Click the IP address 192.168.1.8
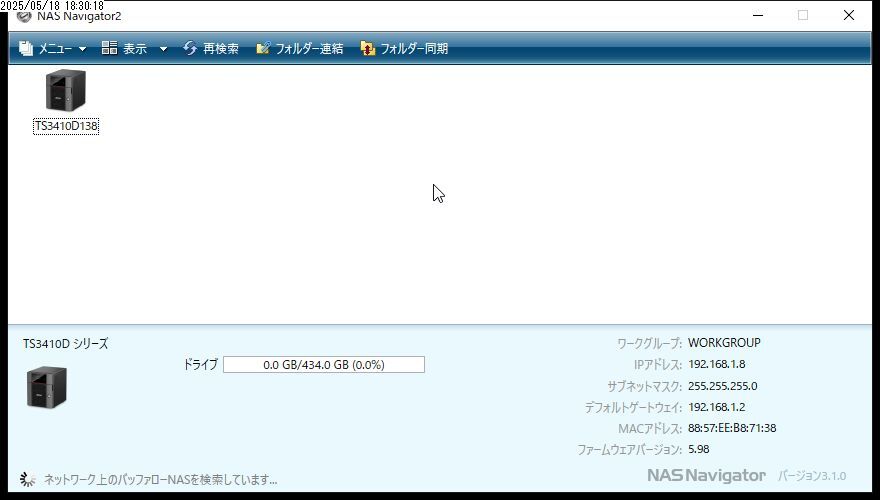This screenshot has width=880, height=500. 717,364
